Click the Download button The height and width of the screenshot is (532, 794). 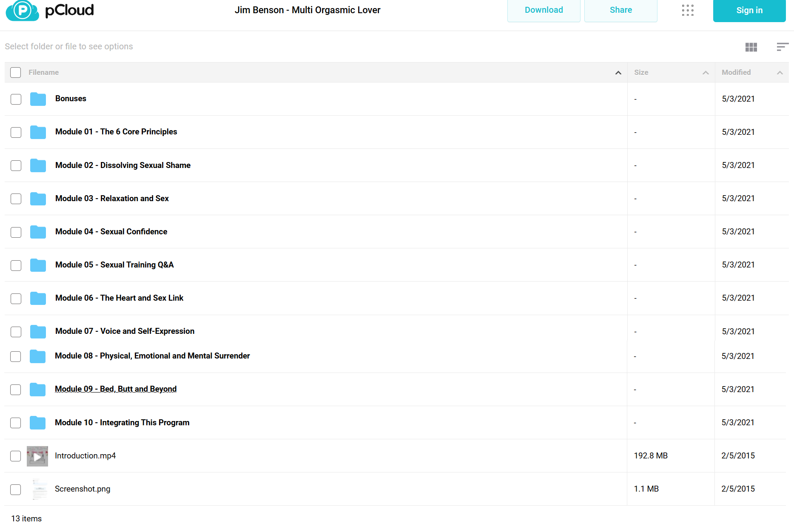(544, 10)
